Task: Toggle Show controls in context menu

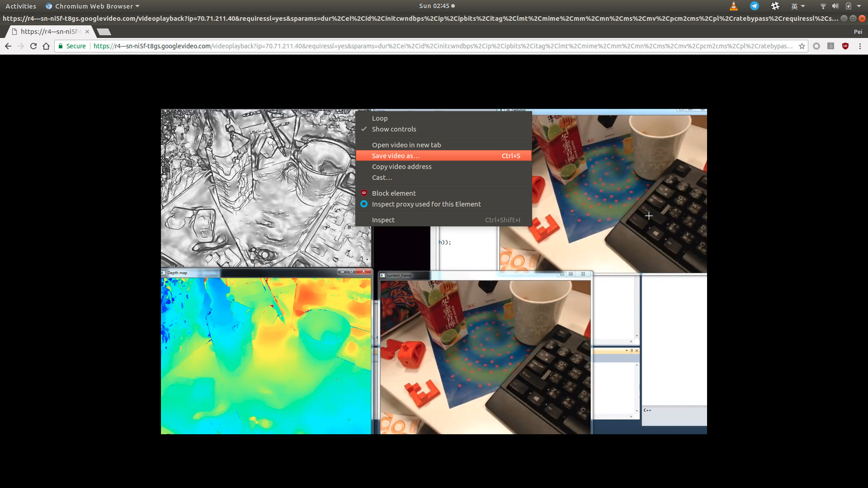Action: pyautogui.click(x=394, y=129)
